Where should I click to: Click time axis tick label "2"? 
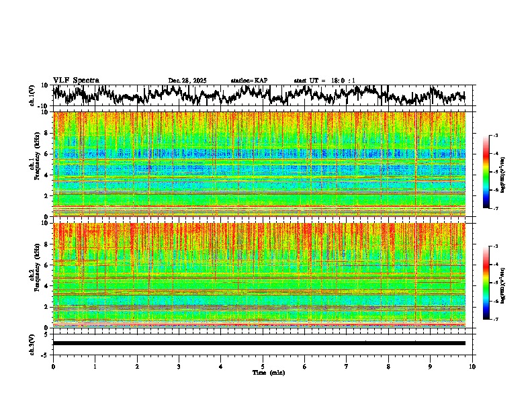[137, 367]
